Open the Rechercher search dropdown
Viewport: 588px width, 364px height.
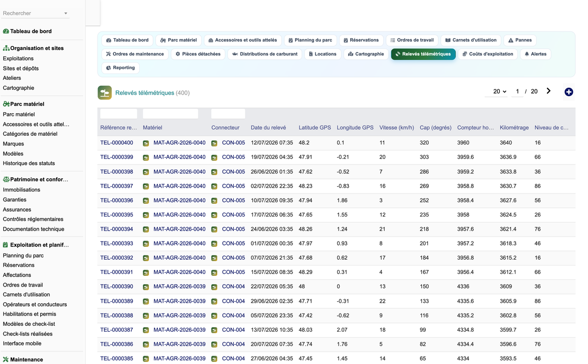click(35, 13)
